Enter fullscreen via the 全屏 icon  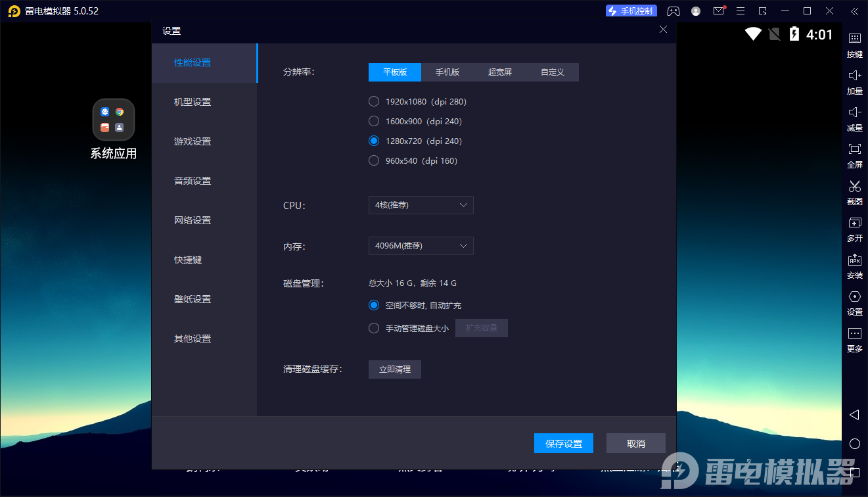click(x=854, y=150)
